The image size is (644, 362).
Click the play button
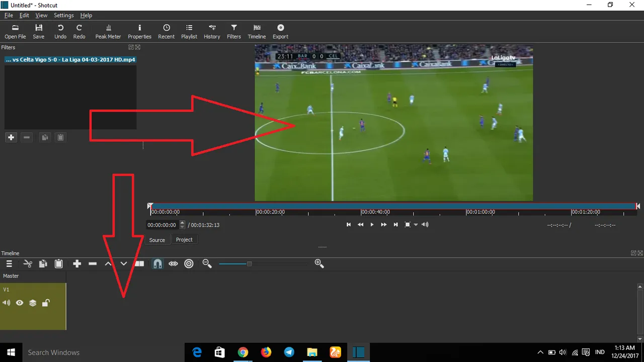[x=372, y=225]
